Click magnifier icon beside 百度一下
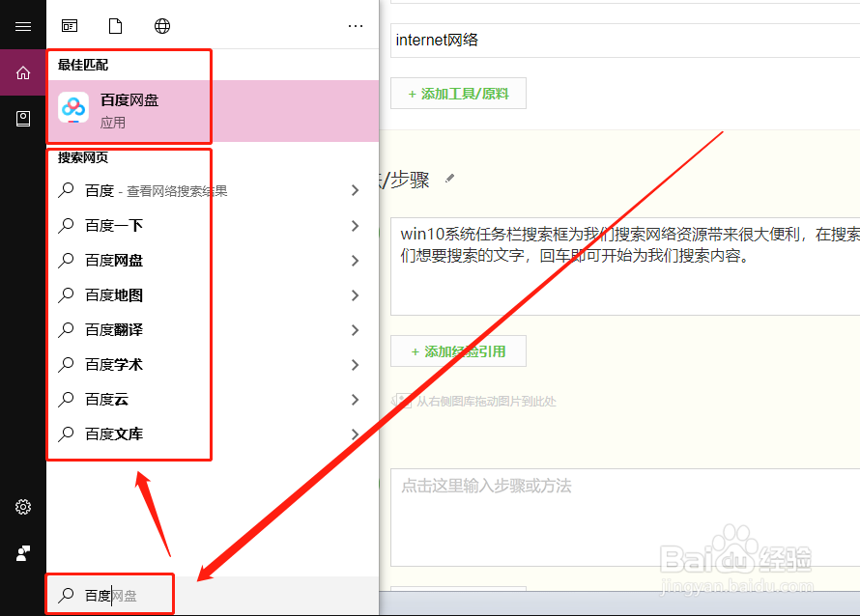860x616 pixels. [x=66, y=225]
